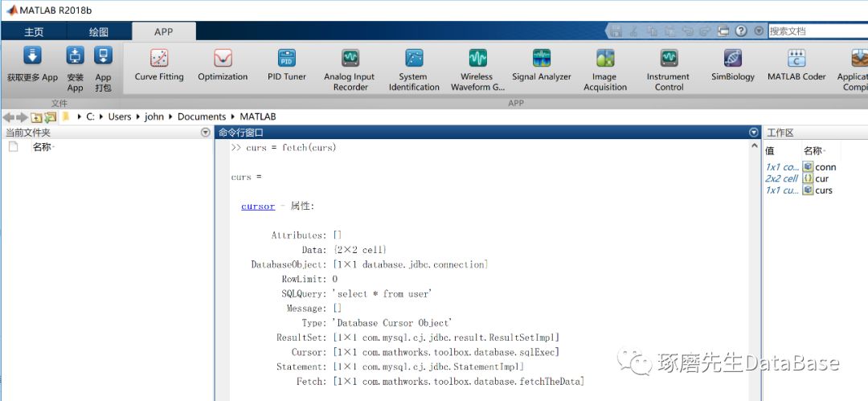The image size is (868, 401).
Task: Click MATLAB in the folder path
Action: [x=257, y=117]
